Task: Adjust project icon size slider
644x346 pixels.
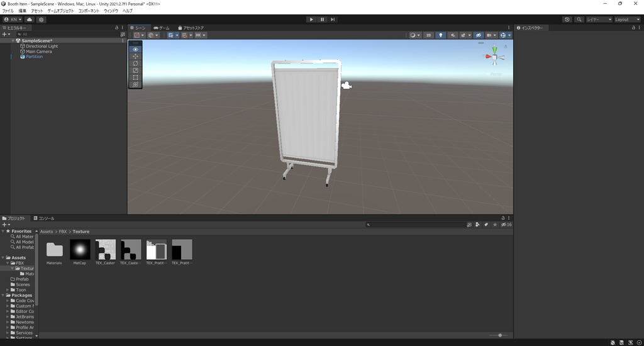Action: (500, 335)
